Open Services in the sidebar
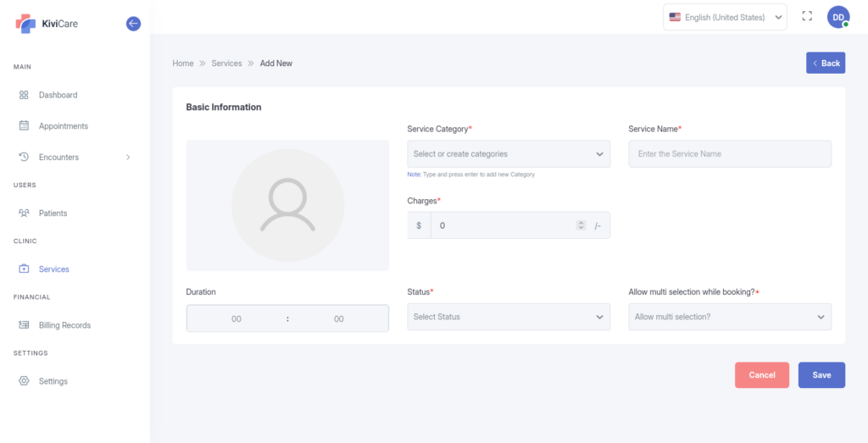 click(53, 269)
